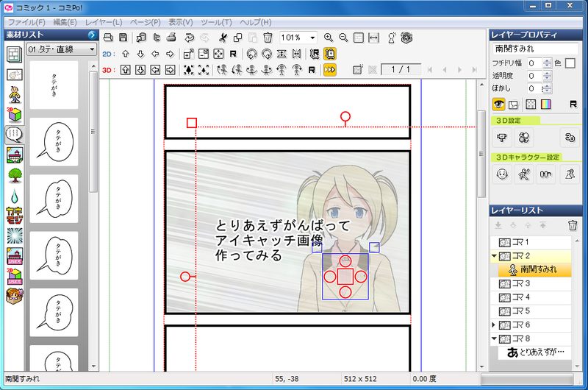Image resolution: width=588 pixels, height=390 pixels.
Task: Open the ヘルプ(H) menu
Action: pyautogui.click(x=256, y=22)
